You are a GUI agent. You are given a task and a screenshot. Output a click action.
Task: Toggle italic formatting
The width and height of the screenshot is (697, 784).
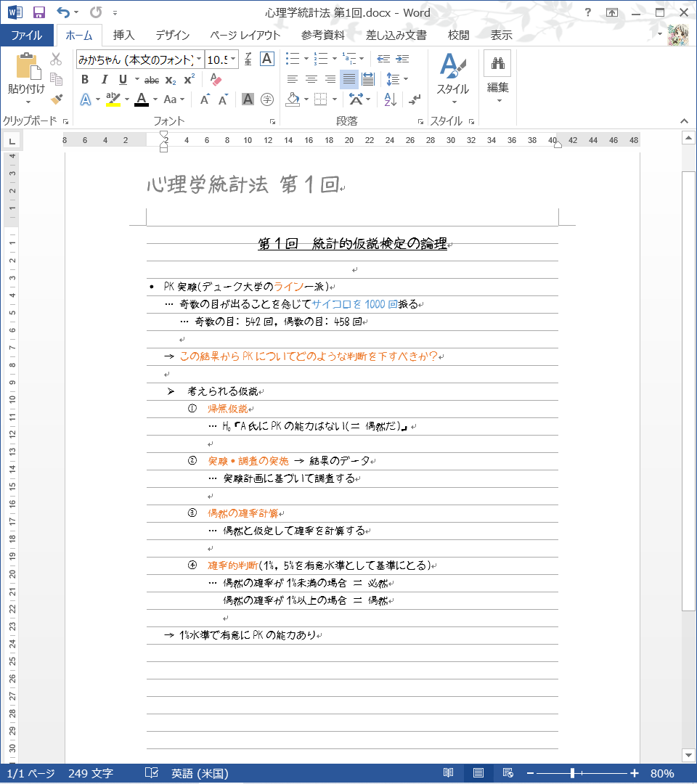[x=104, y=80]
